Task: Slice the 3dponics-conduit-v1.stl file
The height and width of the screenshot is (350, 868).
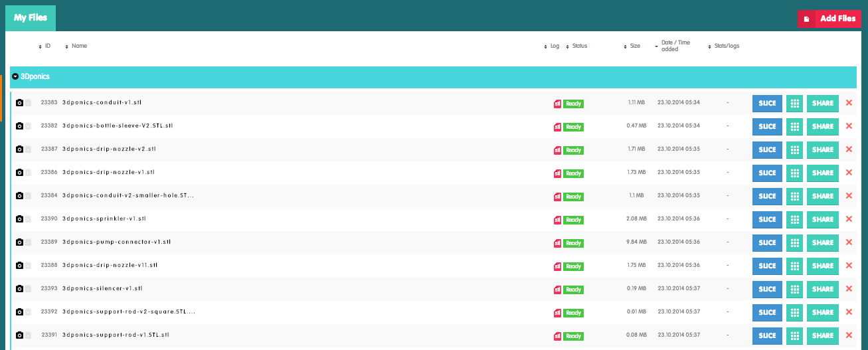Action: point(767,104)
